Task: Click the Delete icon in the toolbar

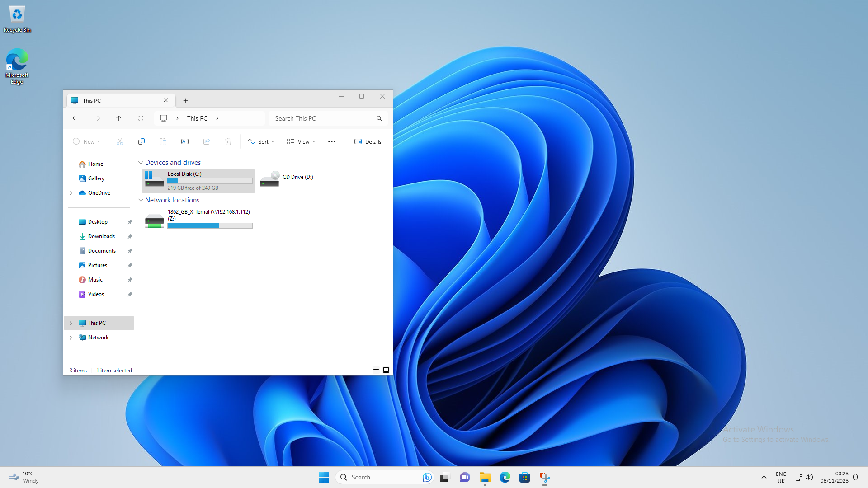Action: (228, 141)
